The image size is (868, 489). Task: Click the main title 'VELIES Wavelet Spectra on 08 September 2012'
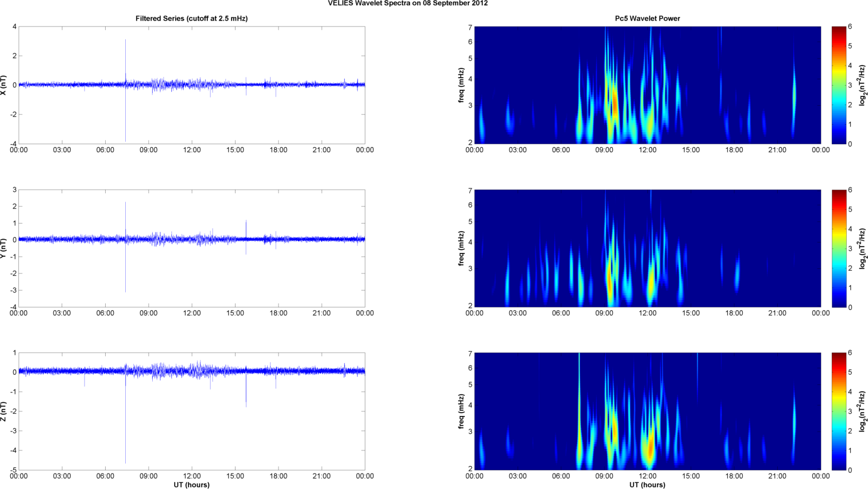pyautogui.click(x=408, y=3)
